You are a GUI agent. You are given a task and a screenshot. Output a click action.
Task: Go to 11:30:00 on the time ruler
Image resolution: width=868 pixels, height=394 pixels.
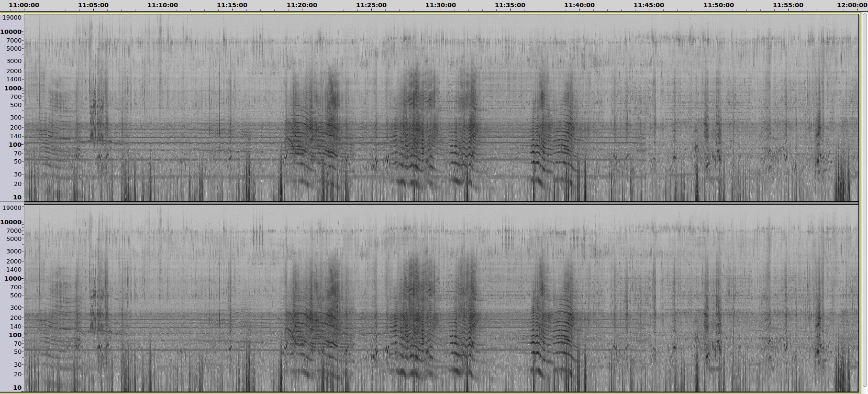(441, 5)
